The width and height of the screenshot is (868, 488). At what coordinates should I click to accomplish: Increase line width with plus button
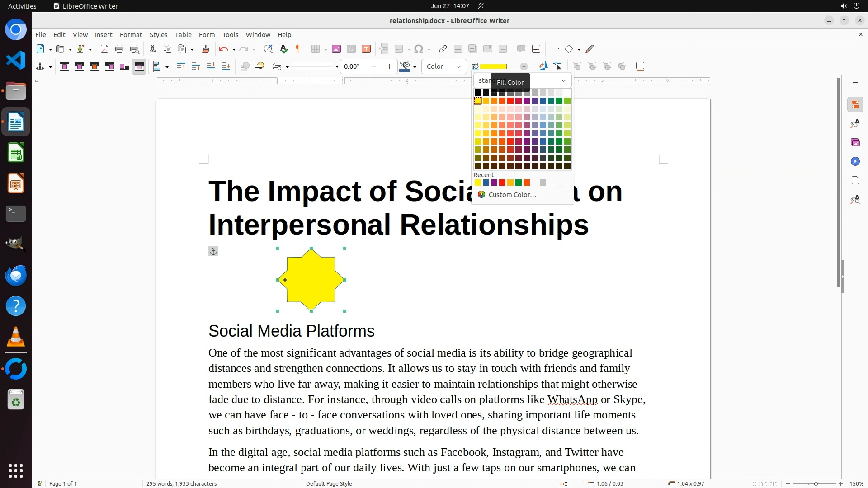(x=389, y=66)
